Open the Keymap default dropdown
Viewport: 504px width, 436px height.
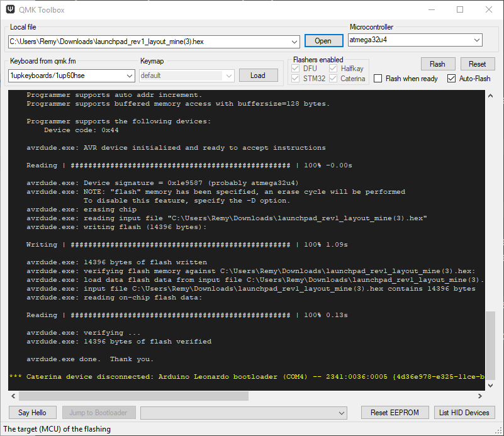click(229, 76)
